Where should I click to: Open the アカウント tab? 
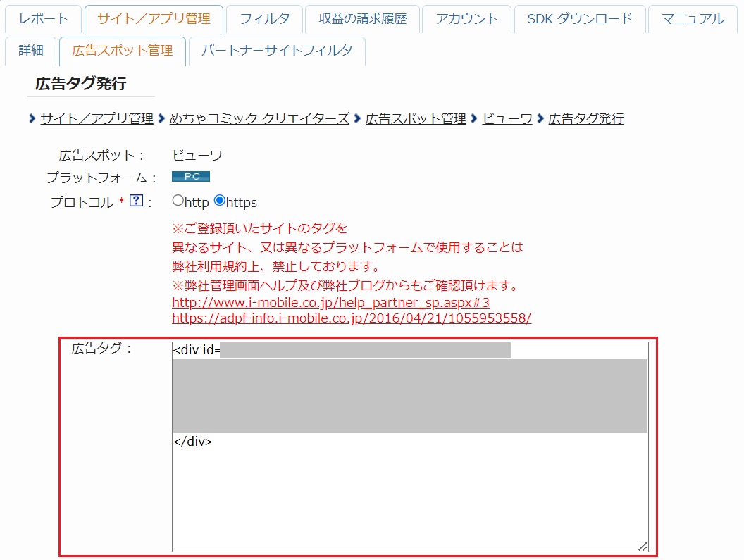(x=466, y=19)
